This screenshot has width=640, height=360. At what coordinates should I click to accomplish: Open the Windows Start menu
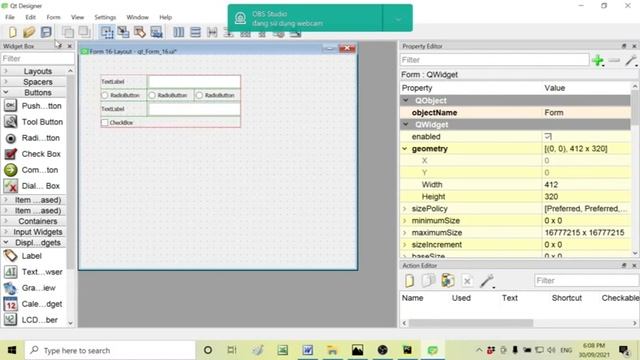pyautogui.click(x=12, y=350)
